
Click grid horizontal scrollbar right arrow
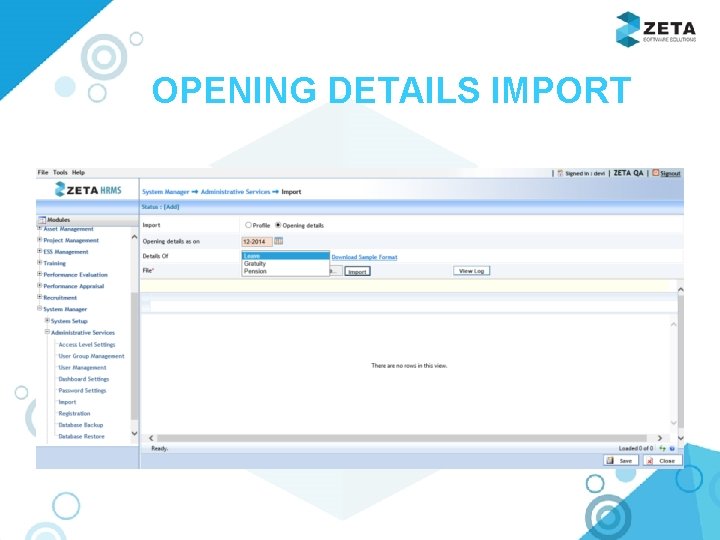point(660,438)
